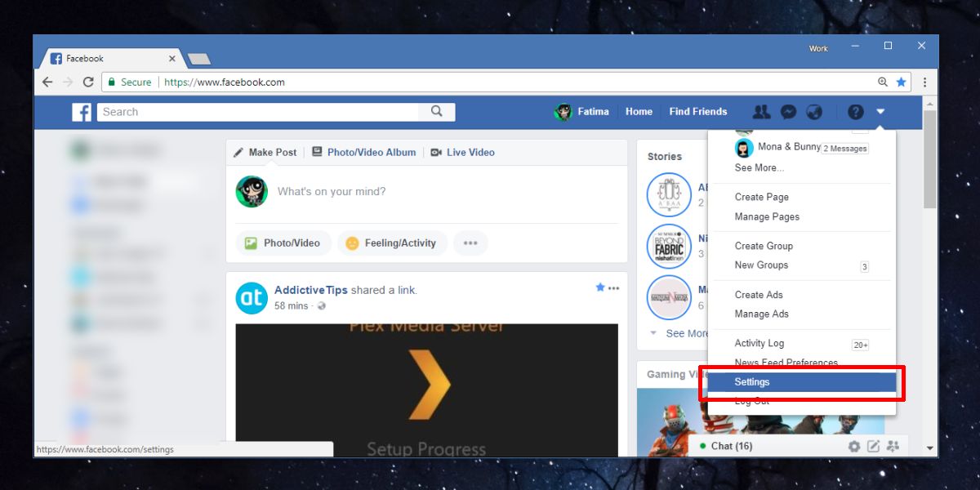Click the blue star on AddictiveTips post
The width and height of the screenshot is (980, 490).
pos(600,287)
